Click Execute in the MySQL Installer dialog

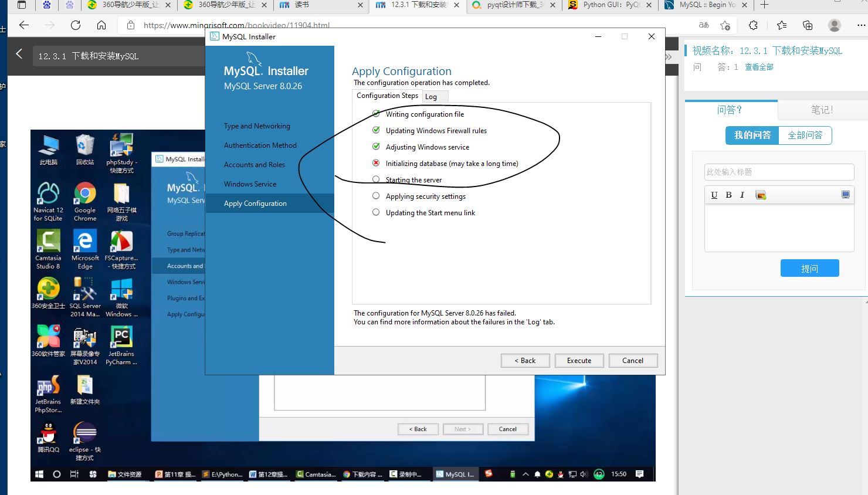click(x=579, y=361)
